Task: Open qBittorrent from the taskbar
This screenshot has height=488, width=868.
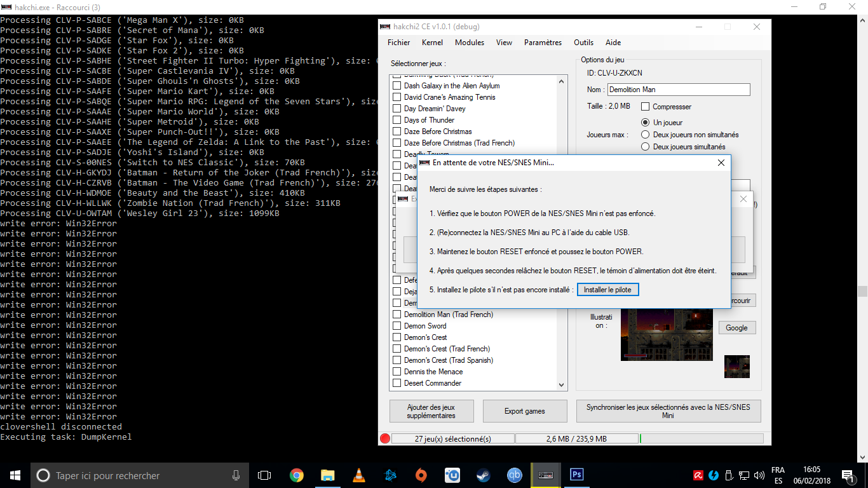Action: coord(515,475)
